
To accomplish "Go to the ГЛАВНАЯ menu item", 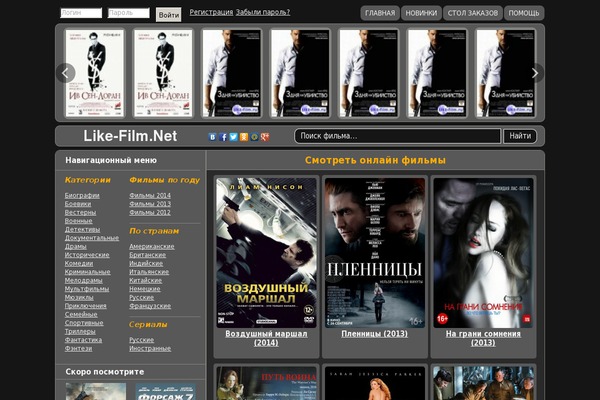I will [x=380, y=13].
